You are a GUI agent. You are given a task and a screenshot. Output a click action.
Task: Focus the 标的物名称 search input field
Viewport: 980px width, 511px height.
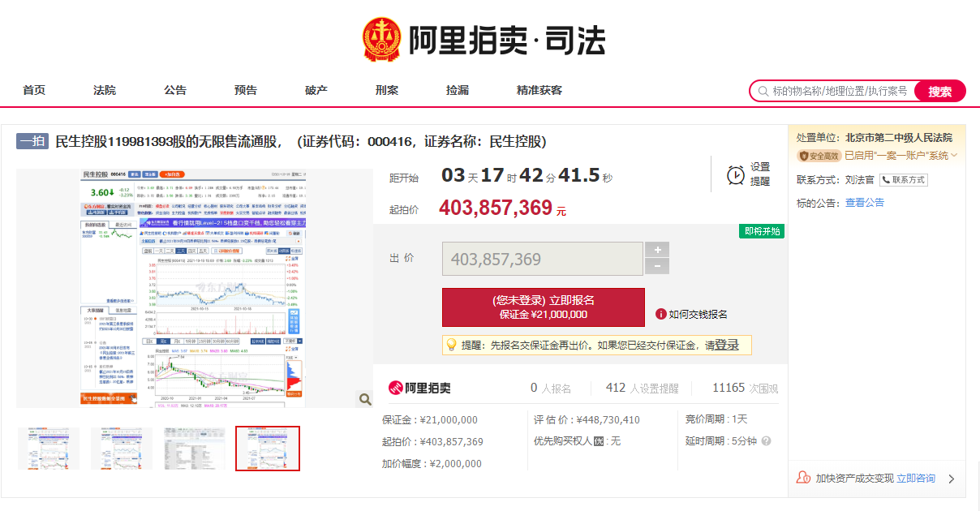pos(840,92)
